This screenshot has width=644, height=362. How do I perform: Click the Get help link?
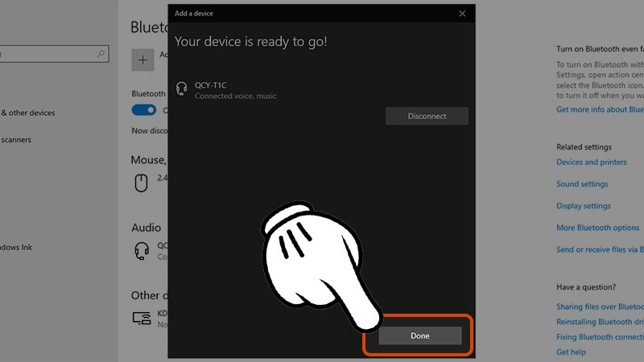click(x=572, y=352)
